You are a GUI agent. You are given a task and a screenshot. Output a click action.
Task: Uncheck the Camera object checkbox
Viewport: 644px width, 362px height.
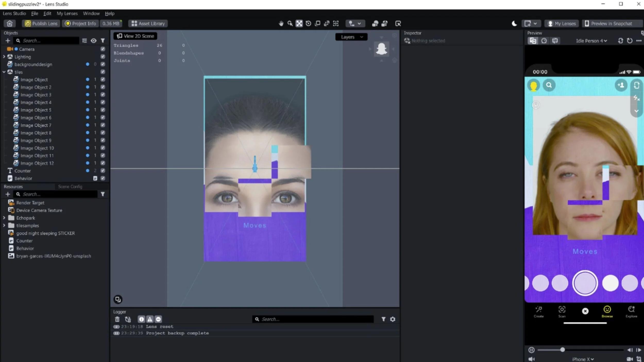coord(103,49)
